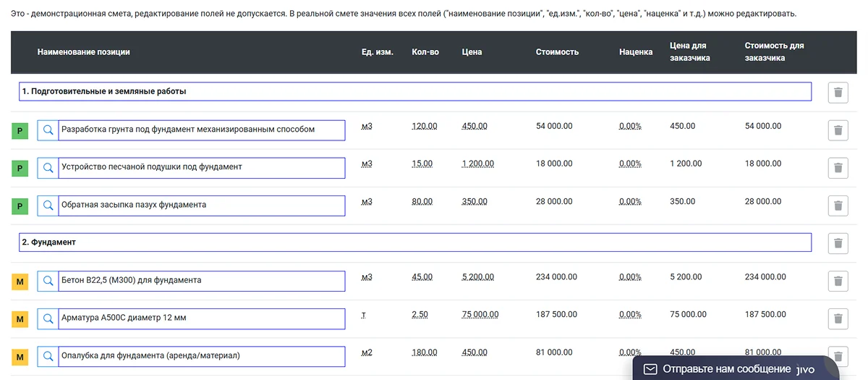Click name field 'Арматура А500С диаметр 12 мм'
The height and width of the screenshot is (380, 868).
tap(201, 318)
